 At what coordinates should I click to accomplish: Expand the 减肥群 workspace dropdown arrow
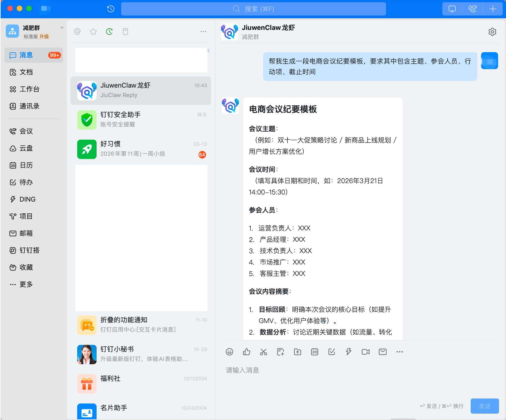click(62, 27)
